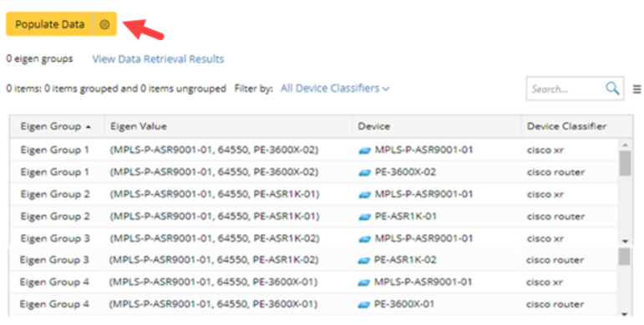
Task: Click device icon for PE-3600X-02
Action: [x=365, y=173]
